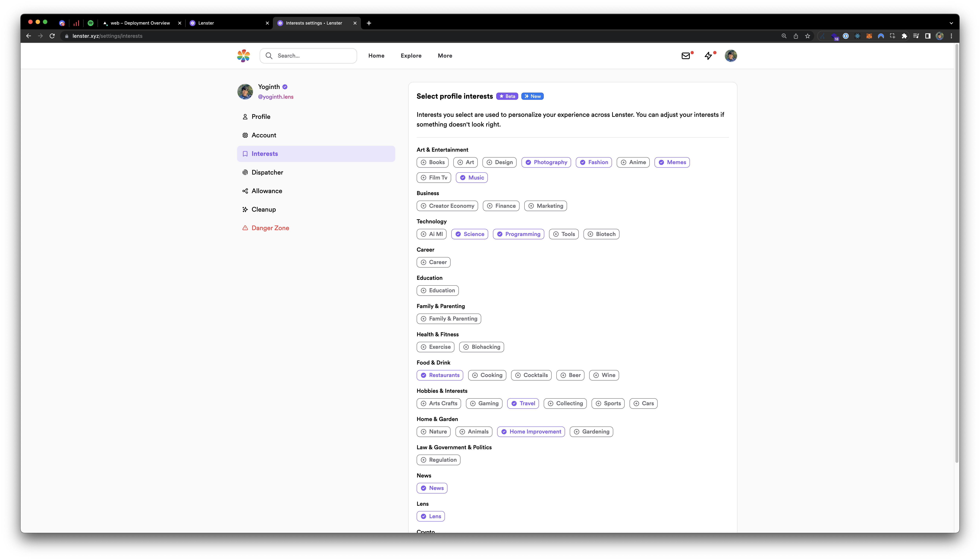Image resolution: width=980 pixels, height=560 pixels.
Task: Select the Regulation interest
Action: click(438, 460)
